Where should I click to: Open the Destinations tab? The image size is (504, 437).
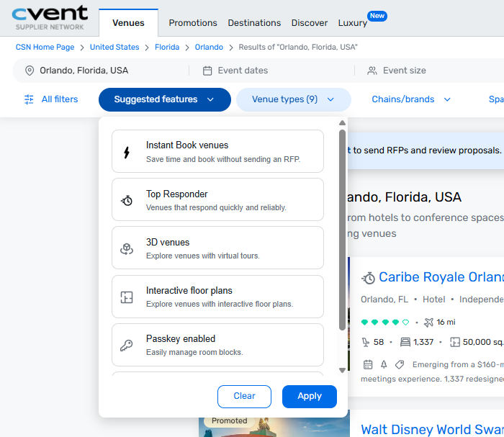(x=254, y=23)
